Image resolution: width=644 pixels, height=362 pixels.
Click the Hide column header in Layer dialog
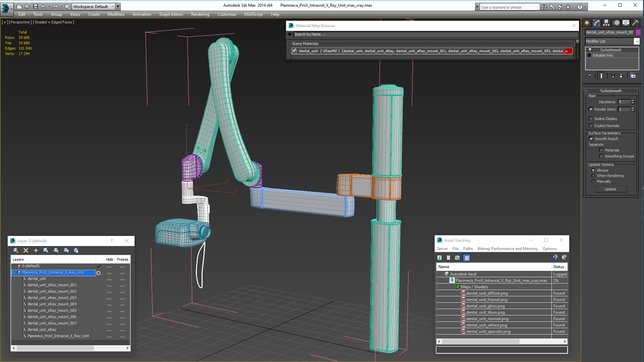click(109, 259)
